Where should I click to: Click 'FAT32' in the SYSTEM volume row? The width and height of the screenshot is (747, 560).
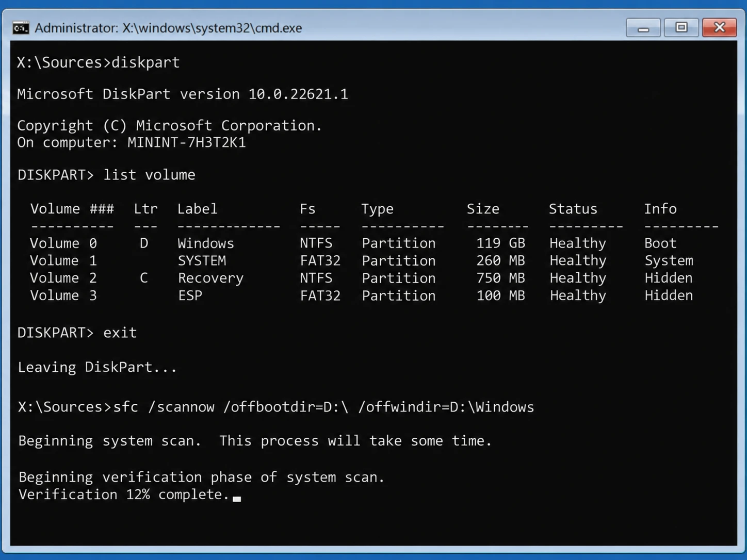click(320, 260)
